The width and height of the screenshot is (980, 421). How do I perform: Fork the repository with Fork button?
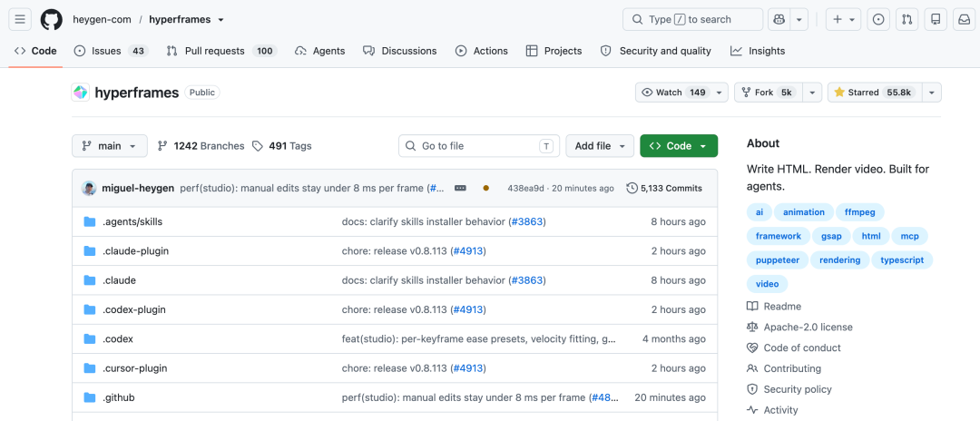[x=769, y=93]
